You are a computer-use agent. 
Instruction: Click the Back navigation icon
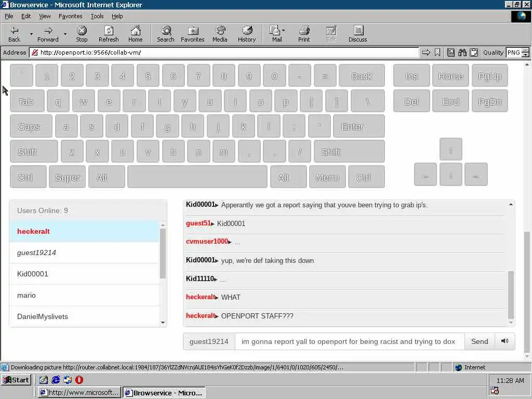pos(14,34)
